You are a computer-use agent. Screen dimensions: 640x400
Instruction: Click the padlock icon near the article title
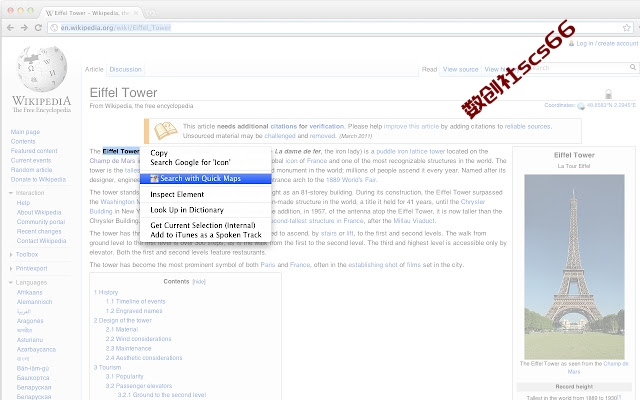pos(608,94)
